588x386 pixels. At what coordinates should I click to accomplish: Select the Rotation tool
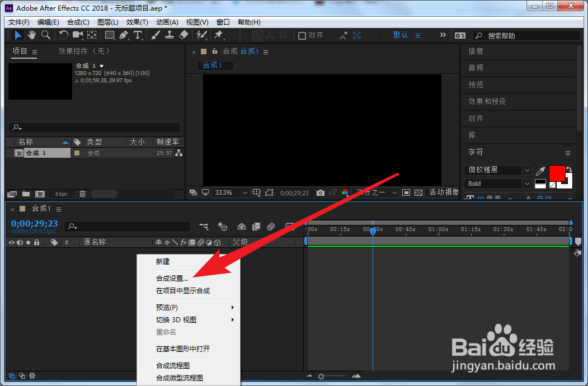coord(63,35)
